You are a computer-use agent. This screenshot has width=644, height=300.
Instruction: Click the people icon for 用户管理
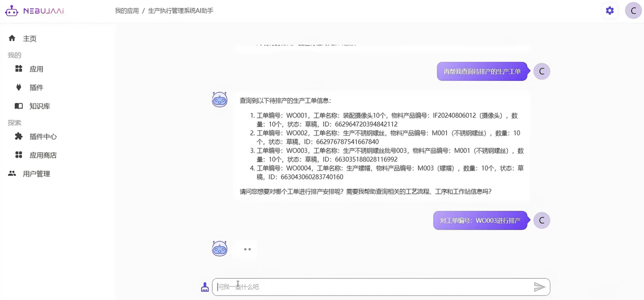pos(12,174)
